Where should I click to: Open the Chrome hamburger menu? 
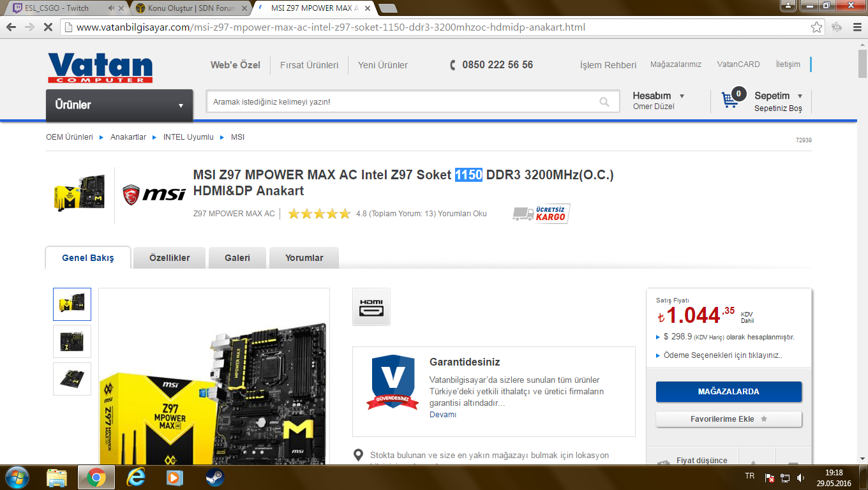pyautogui.click(x=857, y=27)
